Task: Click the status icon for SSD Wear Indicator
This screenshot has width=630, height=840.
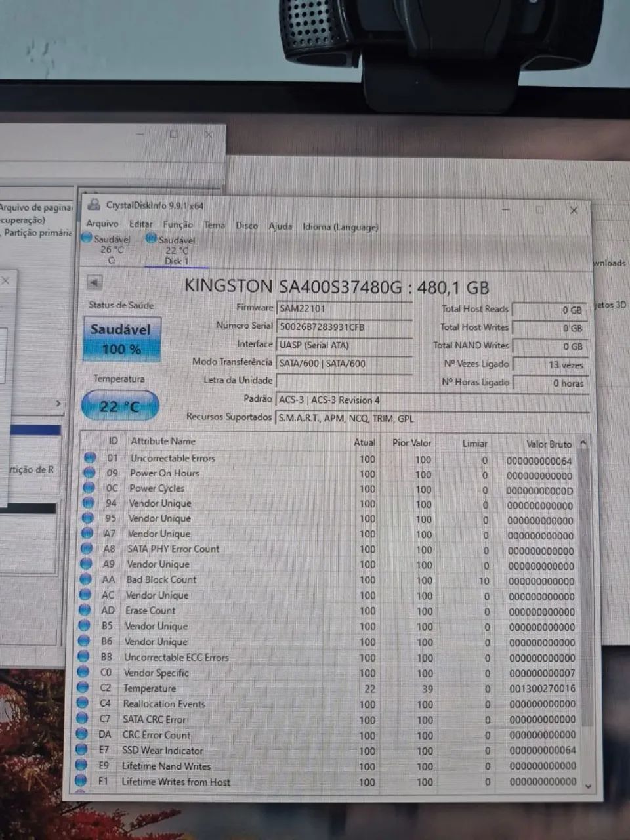Action: pos(81,750)
